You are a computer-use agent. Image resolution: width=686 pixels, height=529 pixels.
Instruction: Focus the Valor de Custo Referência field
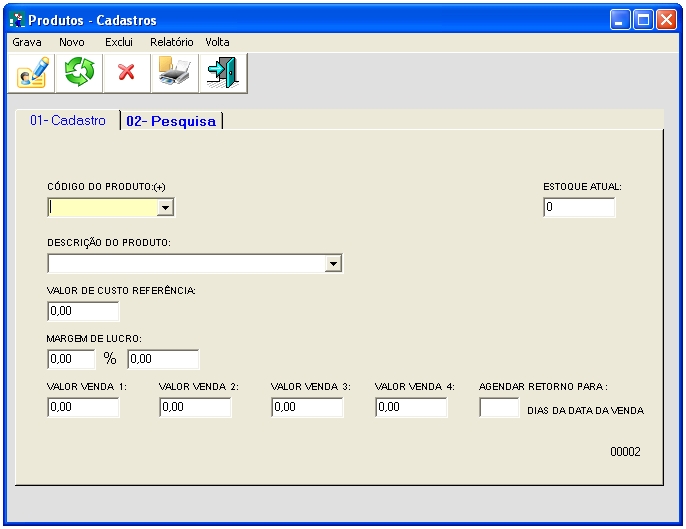click(83, 311)
